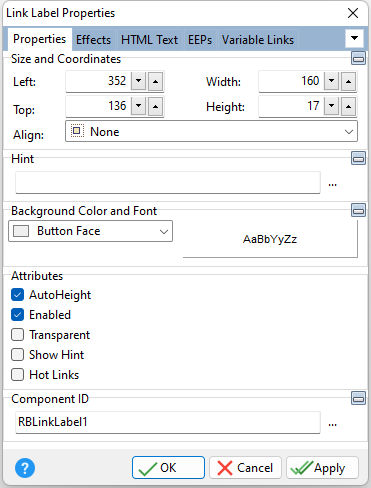Click the AaBbYyZz font preview

(x=270, y=239)
